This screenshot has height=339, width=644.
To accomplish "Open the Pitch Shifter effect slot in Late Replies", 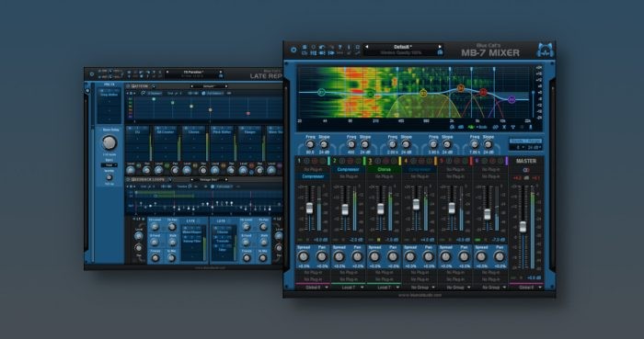I will pos(222,132).
